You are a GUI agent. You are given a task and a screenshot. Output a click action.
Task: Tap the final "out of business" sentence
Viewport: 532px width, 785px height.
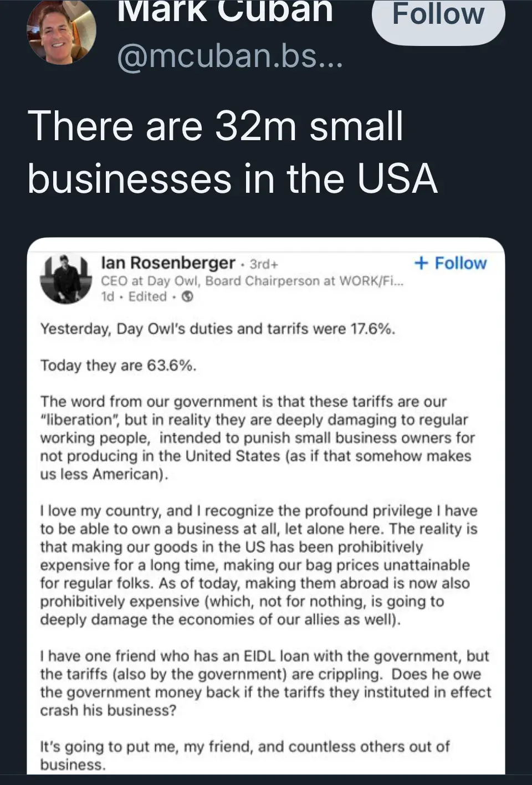click(244, 756)
